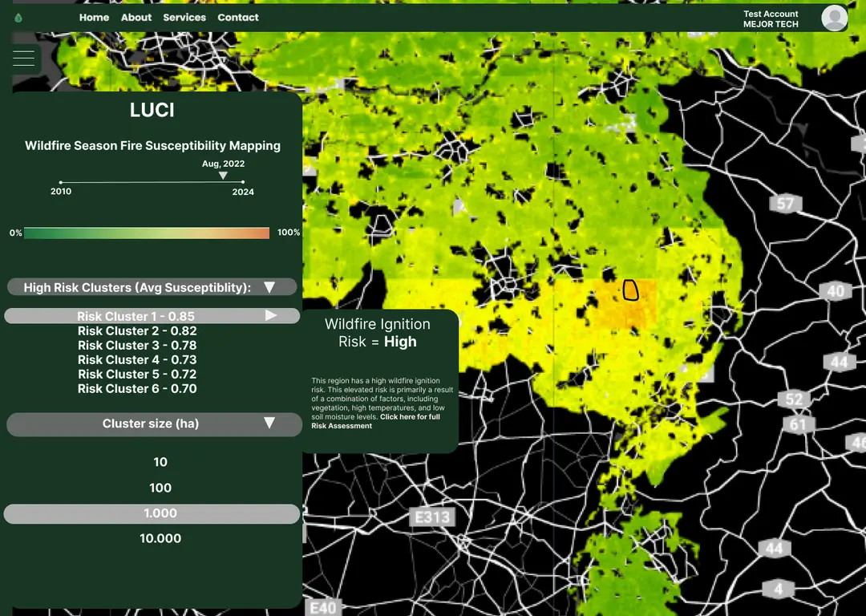The width and height of the screenshot is (866, 616).
Task: Select Risk Cluster 4 - 0.73
Action: pyautogui.click(x=137, y=359)
